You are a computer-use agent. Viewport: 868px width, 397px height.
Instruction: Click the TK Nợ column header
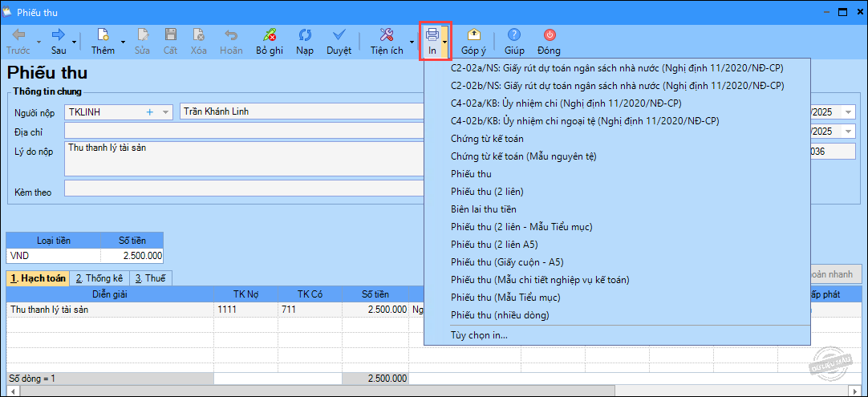pyautogui.click(x=245, y=294)
